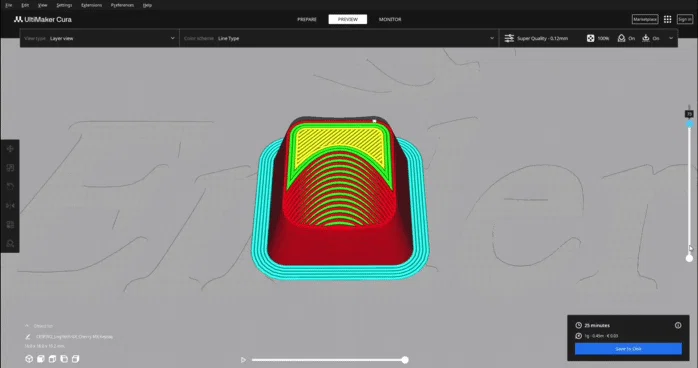
Task: Select the Mirror tool
Action: pos(10,206)
